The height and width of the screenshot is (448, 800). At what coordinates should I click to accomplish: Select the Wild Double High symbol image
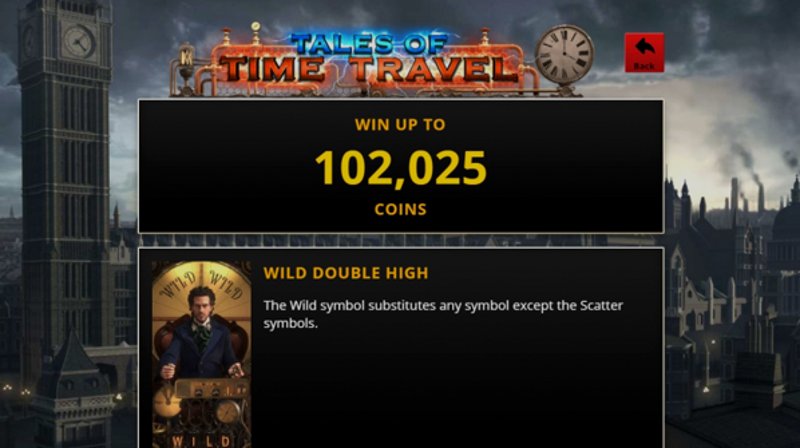point(202,354)
